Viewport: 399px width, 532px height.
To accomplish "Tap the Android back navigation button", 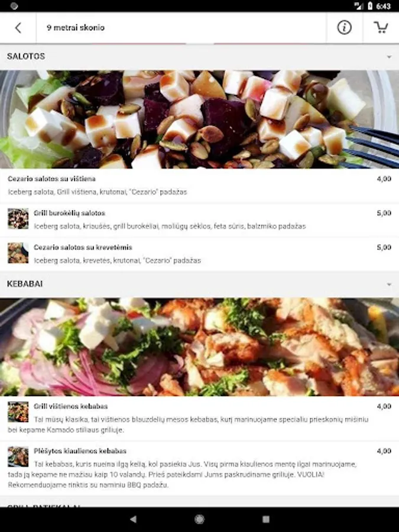I will 134,519.
